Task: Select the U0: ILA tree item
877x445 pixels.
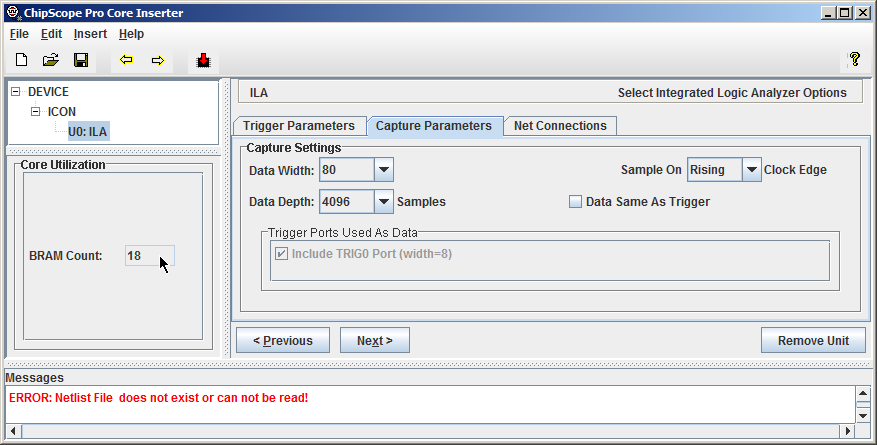Action: [88, 132]
